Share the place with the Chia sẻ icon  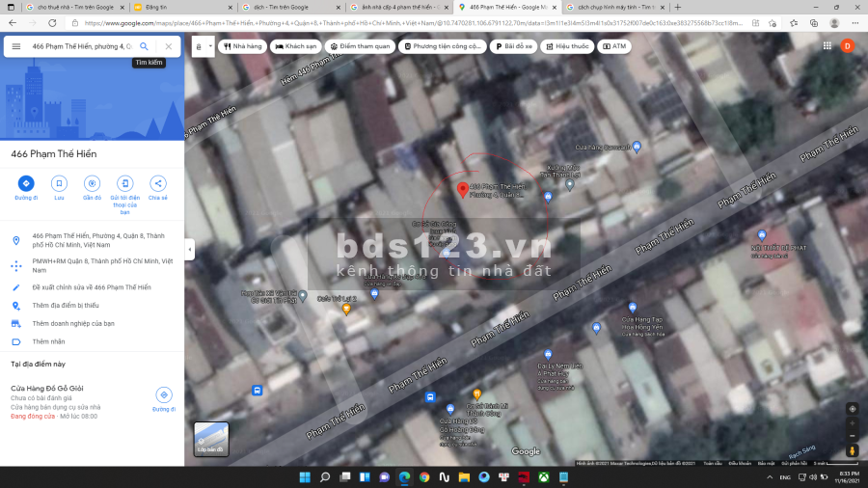(x=158, y=183)
